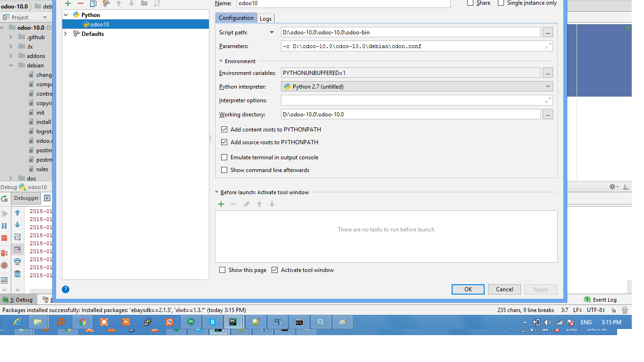The height and width of the screenshot is (362, 644).
Task: Mute breakpoints in Debug panel
Action: [4, 265]
